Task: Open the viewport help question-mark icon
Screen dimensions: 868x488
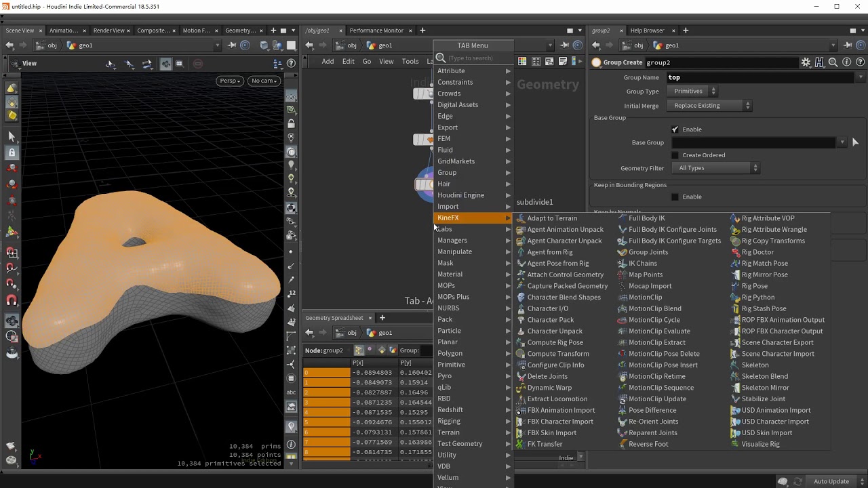Action: (x=291, y=63)
